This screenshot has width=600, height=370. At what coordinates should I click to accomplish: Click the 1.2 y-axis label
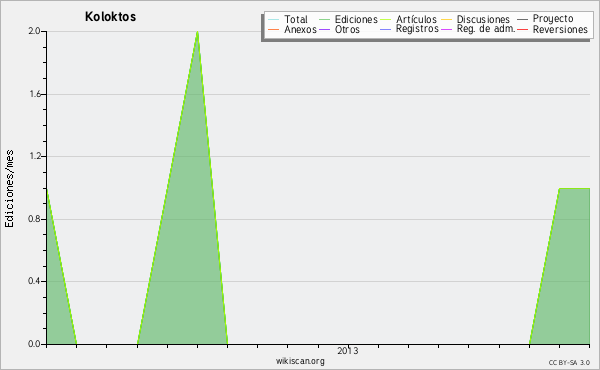[x=35, y=156]
